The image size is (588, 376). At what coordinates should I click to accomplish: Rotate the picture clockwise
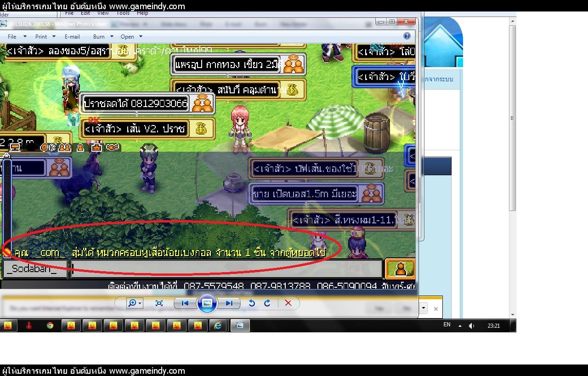click(267, 303)
